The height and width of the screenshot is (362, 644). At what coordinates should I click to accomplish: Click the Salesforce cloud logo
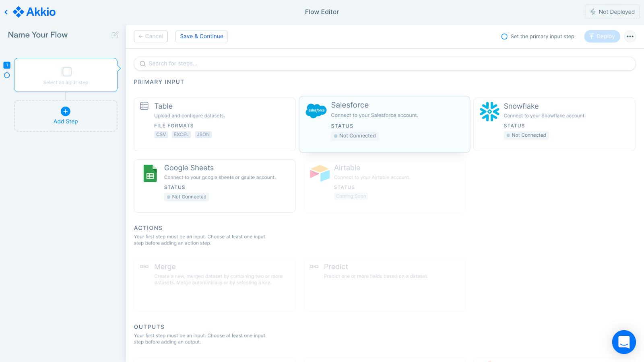316,110
